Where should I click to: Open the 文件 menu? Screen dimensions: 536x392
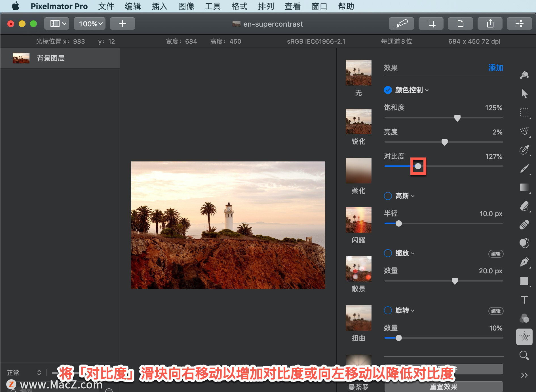(106, 6)
